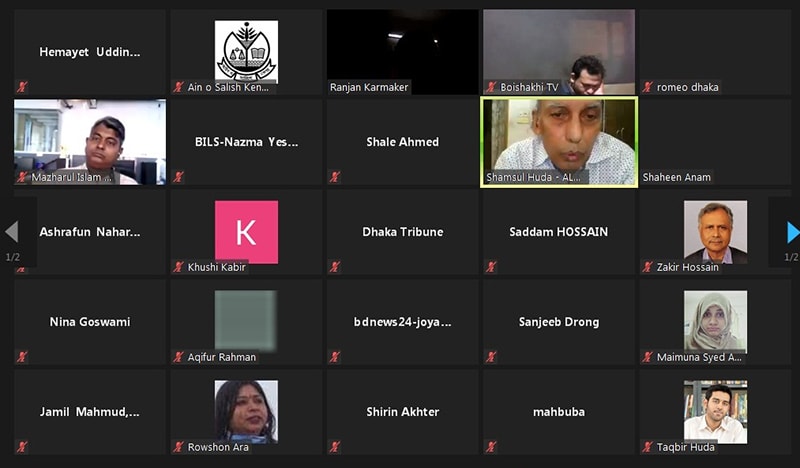The width and height of the screenshot is (800, 468).
Task: Click muted mic icon on Sanjeeb Drong tile
Action: click(x=491, y=357)
